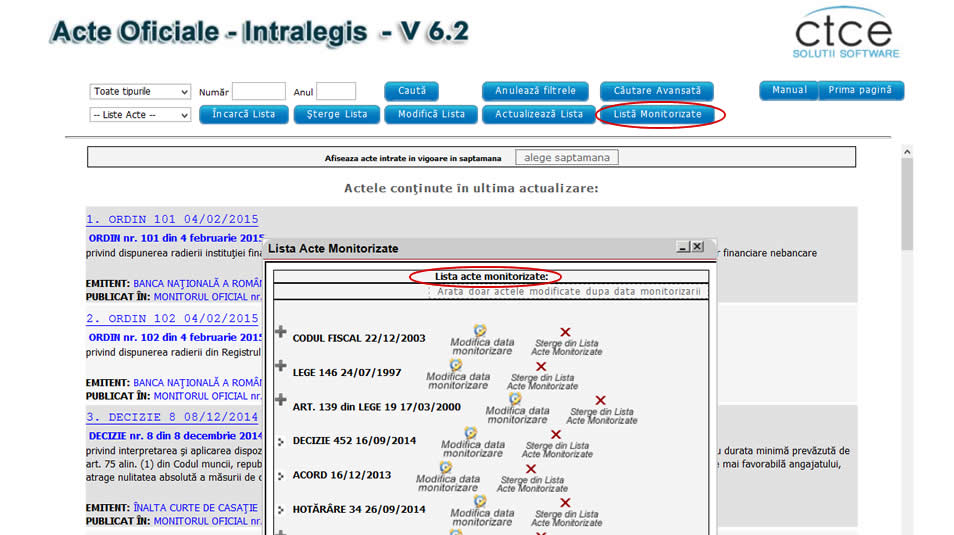Go to Prima pagină
This screenshot has height=535, width=954.
(861, 90)
